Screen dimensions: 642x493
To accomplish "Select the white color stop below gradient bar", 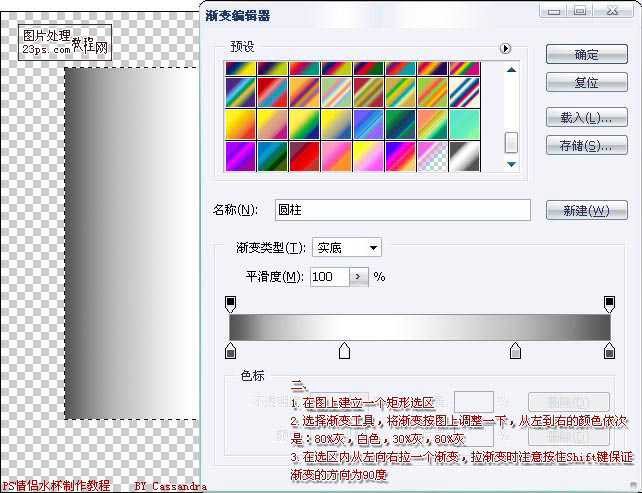I will (344, 351).
